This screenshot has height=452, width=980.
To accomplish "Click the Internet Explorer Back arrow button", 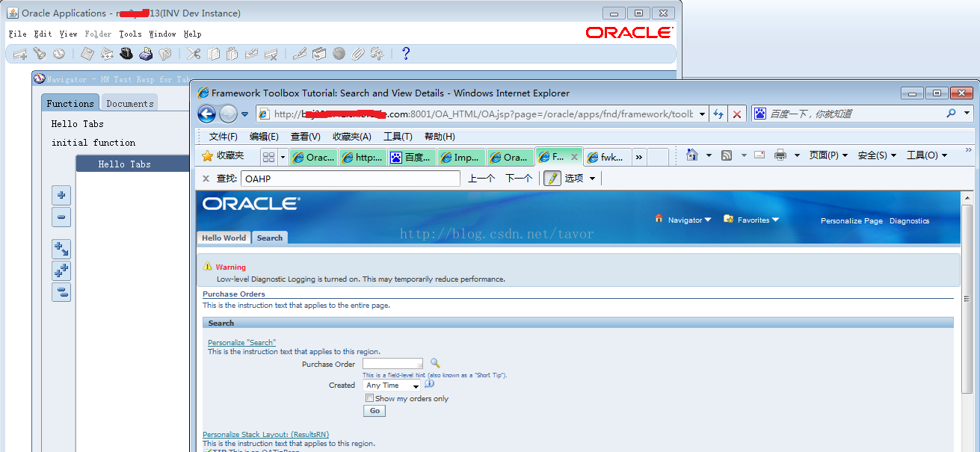I will [207, 114].
